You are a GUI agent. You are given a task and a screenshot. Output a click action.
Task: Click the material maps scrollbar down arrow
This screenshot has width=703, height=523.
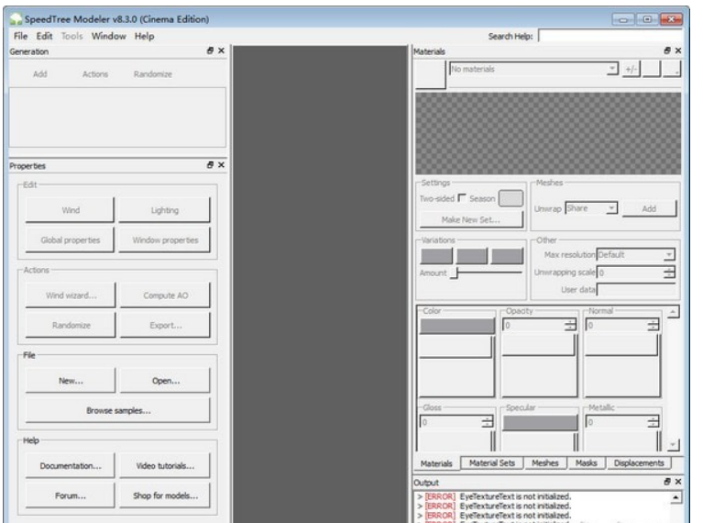point(673,445)
